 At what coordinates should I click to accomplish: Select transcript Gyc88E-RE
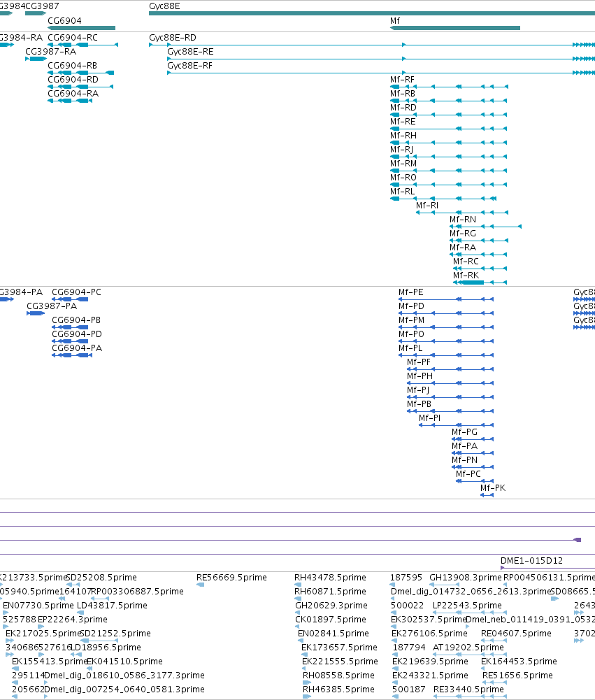click(x=190, y=51)
